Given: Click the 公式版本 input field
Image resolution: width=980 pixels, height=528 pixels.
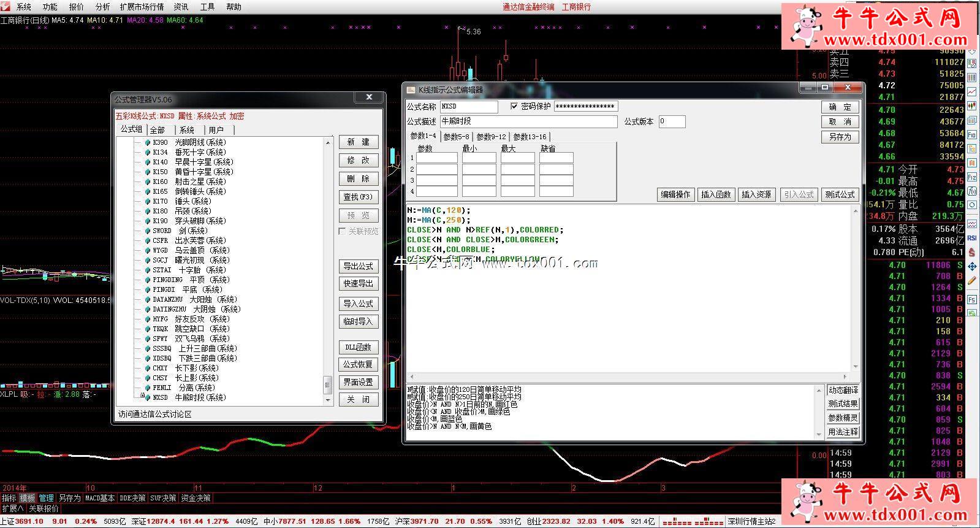Looking at the screenshot, I should pos(672,121).
